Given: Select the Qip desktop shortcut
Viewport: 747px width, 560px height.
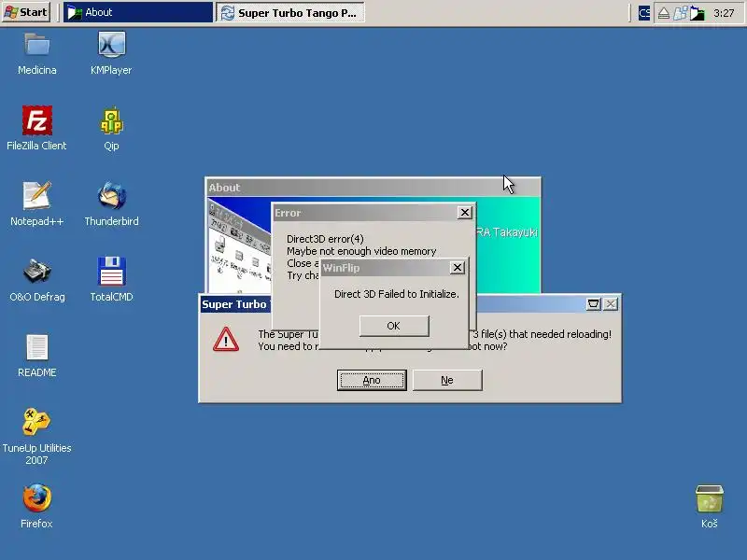Looking at the screenshot, I should pos(111,120).
